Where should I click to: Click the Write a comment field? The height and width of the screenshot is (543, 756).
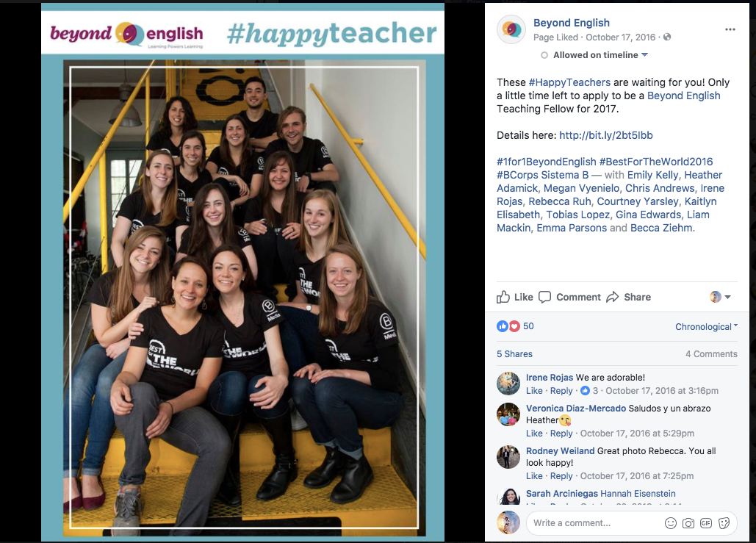(595, 523)
